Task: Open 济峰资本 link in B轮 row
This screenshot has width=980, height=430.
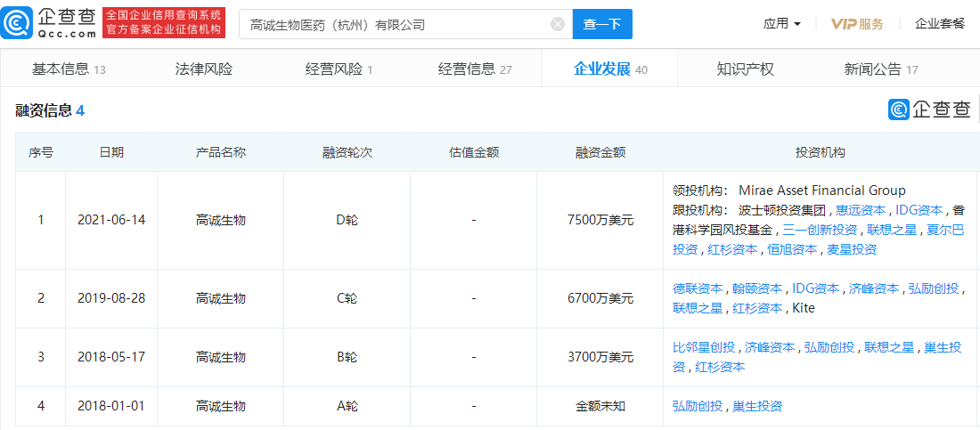Action: click(x=770, y=347)
